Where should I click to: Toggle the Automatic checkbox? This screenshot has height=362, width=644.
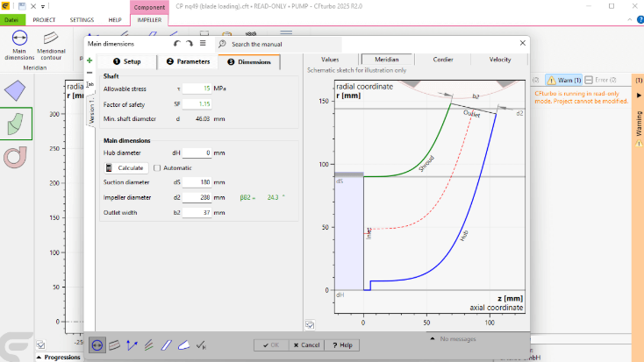[157, 168]
